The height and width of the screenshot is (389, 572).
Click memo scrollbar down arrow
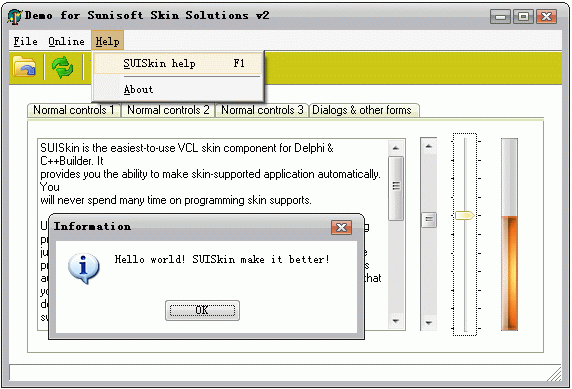(x=396, y=321)
